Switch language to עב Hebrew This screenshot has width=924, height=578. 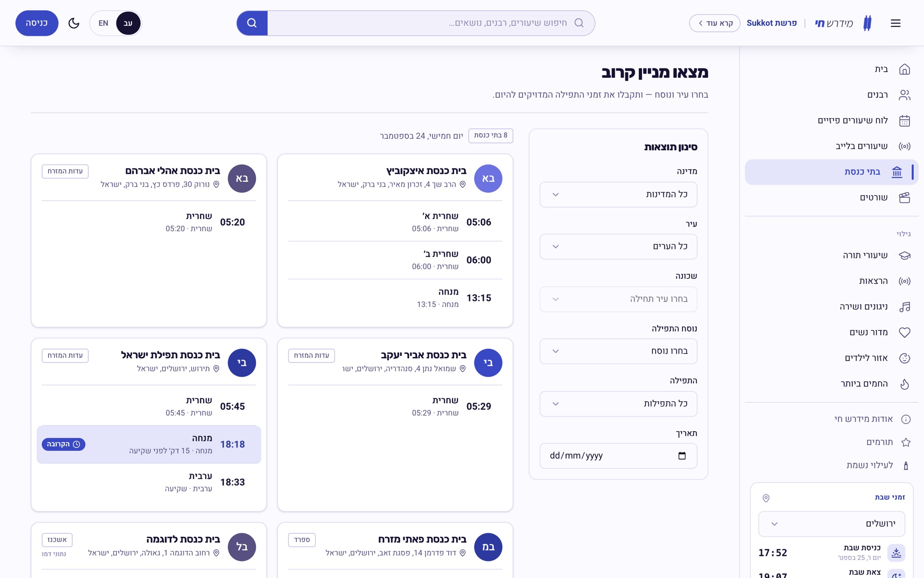click(128, 23)
